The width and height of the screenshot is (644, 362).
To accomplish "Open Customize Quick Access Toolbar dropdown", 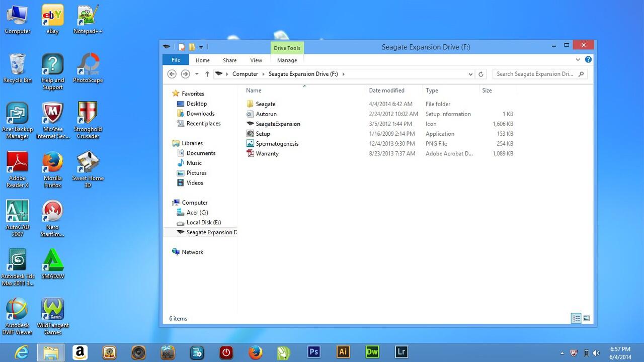I will [x=201, y=47].
